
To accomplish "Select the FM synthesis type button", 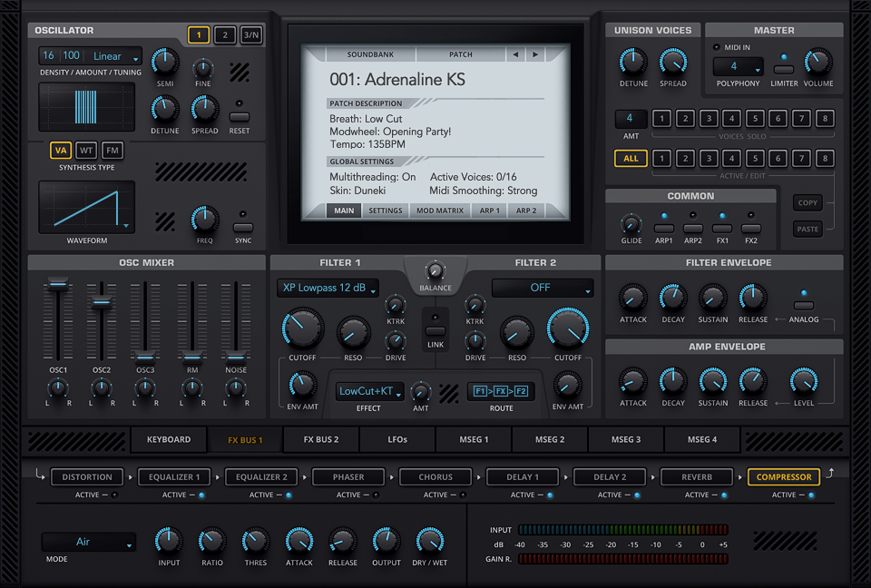I will 113,150.
